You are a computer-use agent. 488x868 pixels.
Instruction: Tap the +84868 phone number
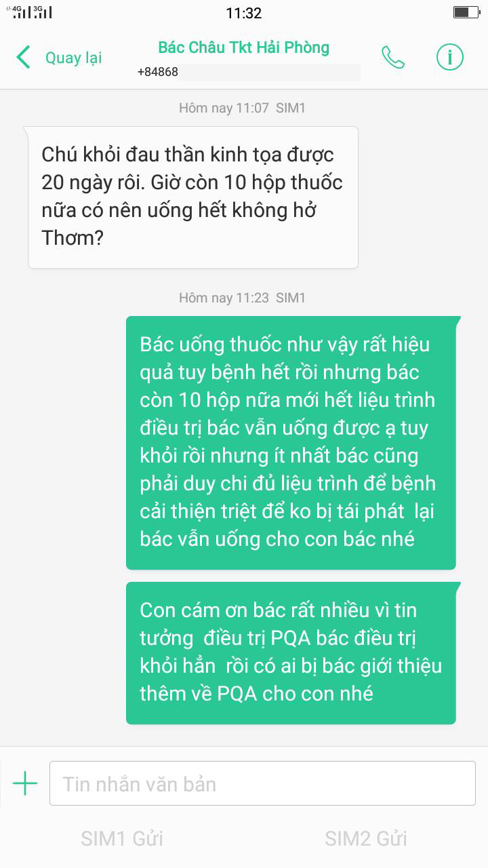[157, 72]
